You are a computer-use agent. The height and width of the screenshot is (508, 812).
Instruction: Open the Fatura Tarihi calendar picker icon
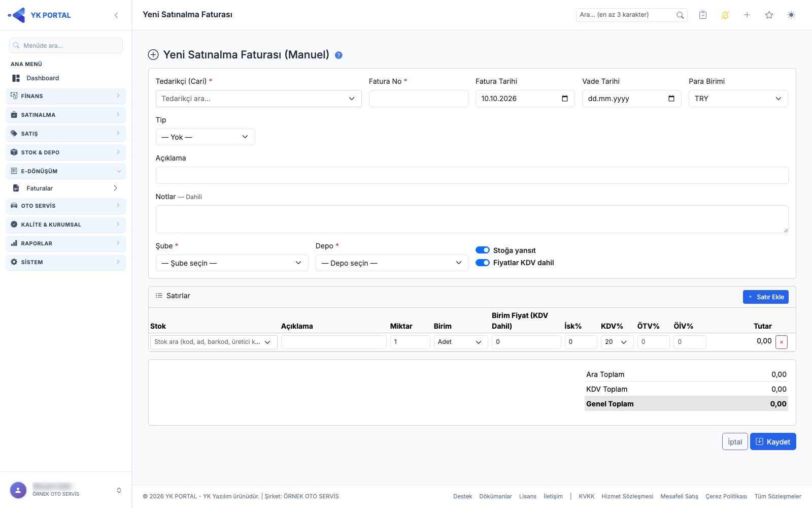pos(565,99)
